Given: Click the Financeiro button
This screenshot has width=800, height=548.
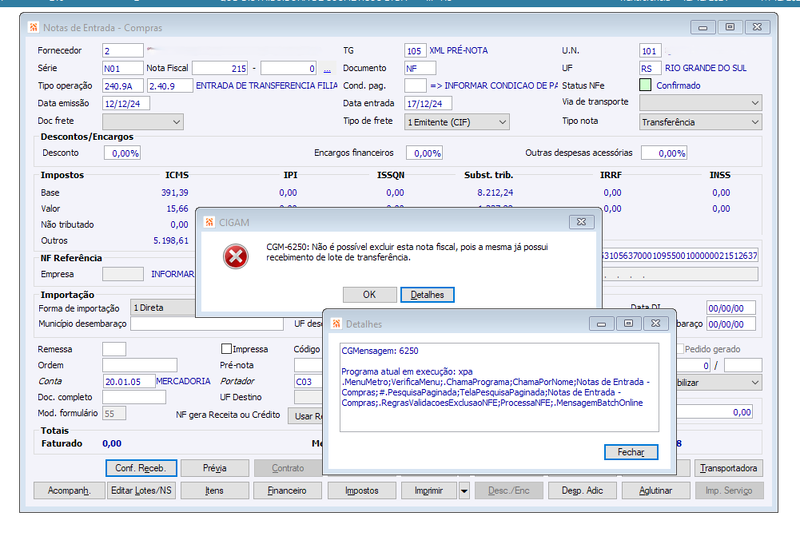Looking at the screenshot, I should 288,490.
